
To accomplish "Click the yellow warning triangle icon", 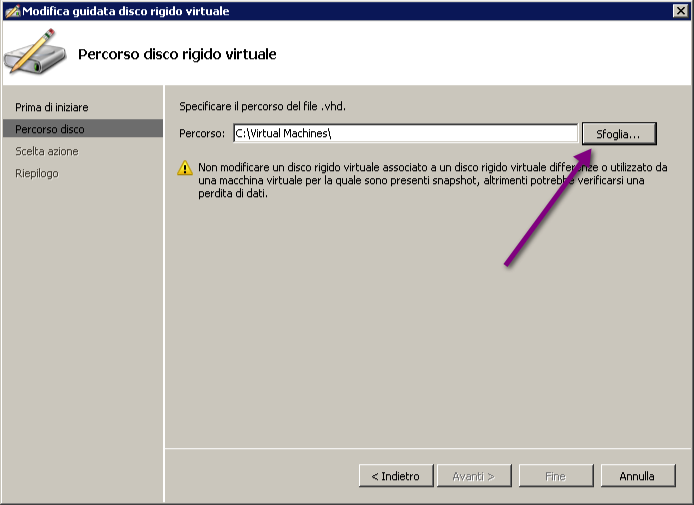I will pos(185,168).
